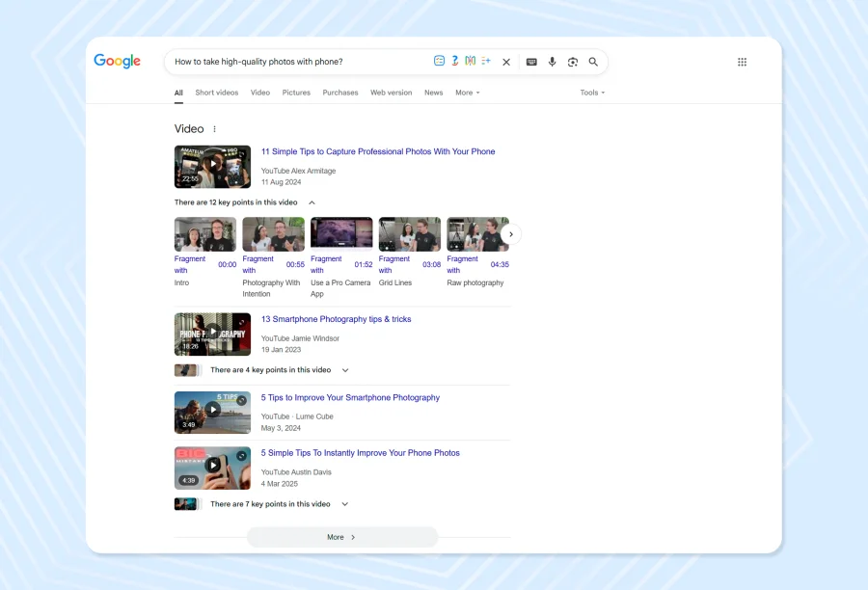Jump to fragment at 01:52
This screenshot has height=590, width=868.
[364, 264]
